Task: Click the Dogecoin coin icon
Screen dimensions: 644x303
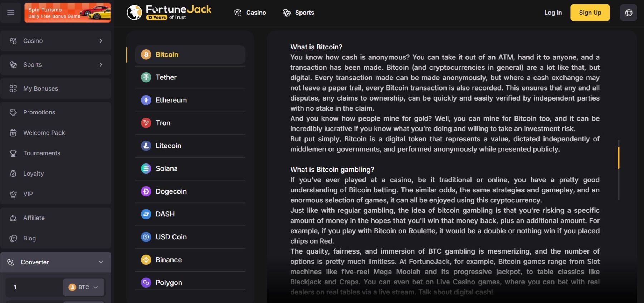Action: [x=146, y=191]
